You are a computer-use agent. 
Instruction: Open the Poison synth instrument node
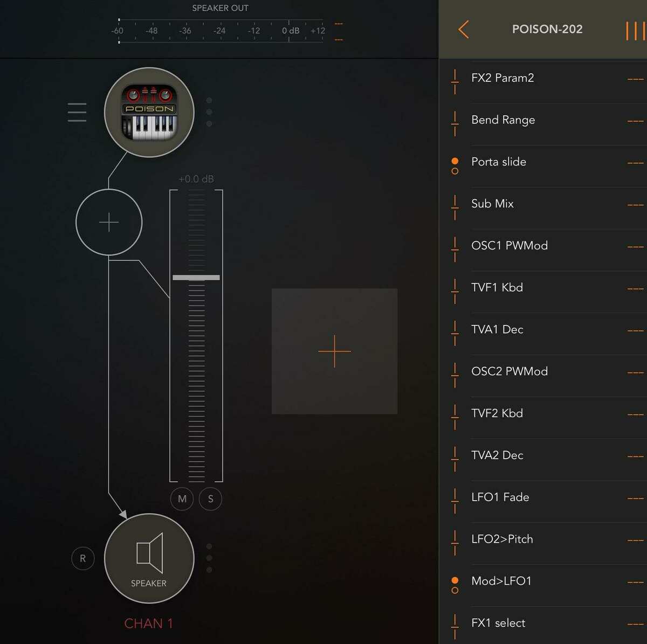pyautogui.click(x=149, y=112)
